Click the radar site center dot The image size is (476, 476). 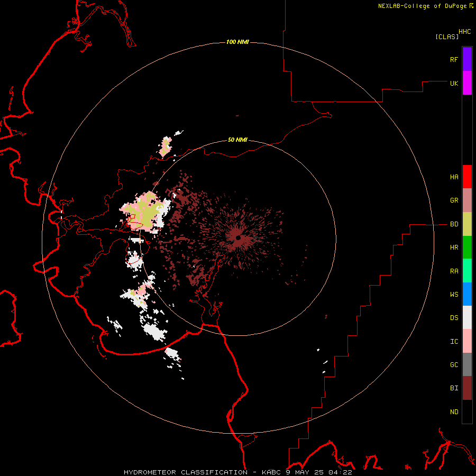pos(238,237)
